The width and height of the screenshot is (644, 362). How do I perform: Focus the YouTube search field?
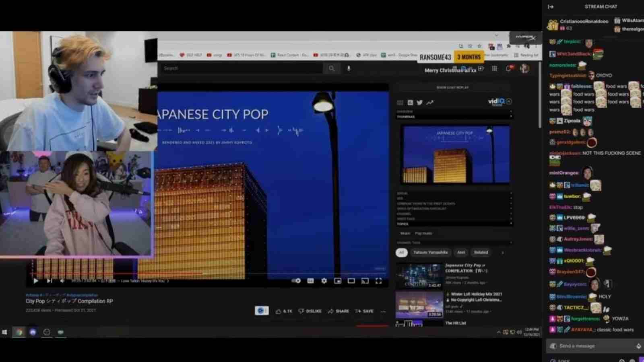242,68
